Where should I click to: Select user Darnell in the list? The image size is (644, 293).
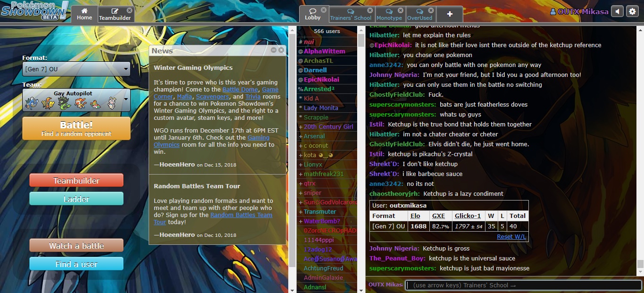coord(327,70)
